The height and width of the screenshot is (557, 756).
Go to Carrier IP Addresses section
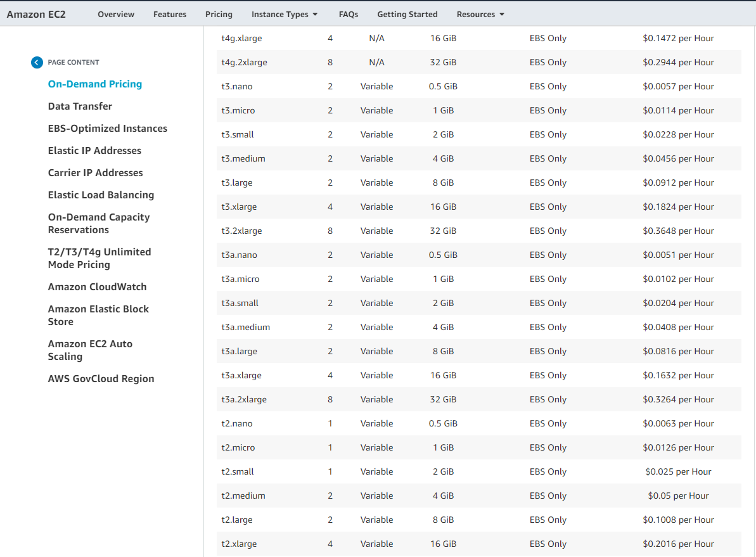pos(96,172)
